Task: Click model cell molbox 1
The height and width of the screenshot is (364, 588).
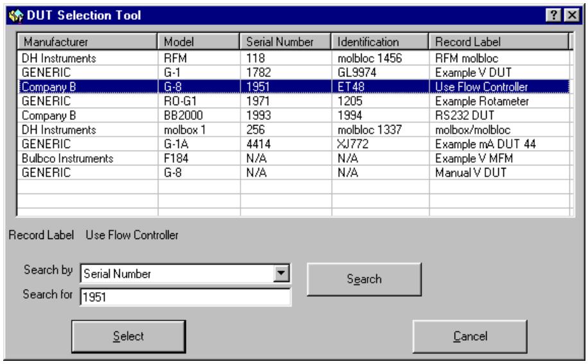Action: [x=199, y=129]
